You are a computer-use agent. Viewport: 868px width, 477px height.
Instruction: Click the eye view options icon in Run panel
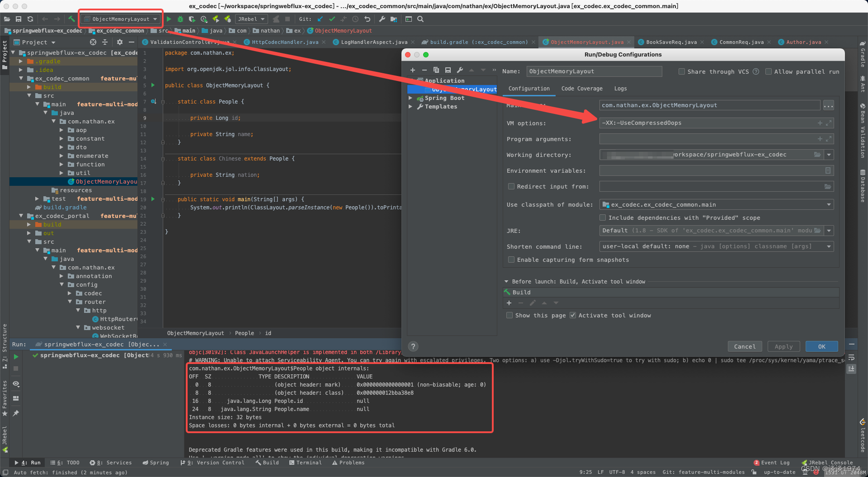click(16, 383)
